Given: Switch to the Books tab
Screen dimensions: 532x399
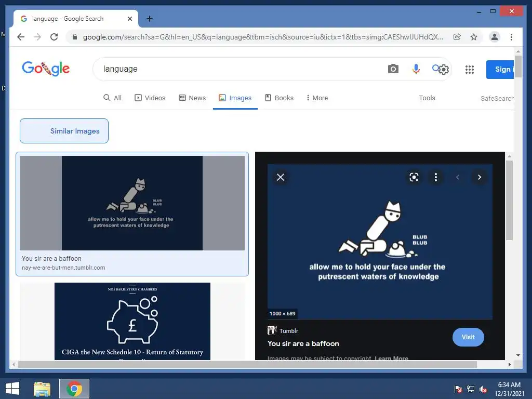Looking at the screenshot, I should coord(279,98).
